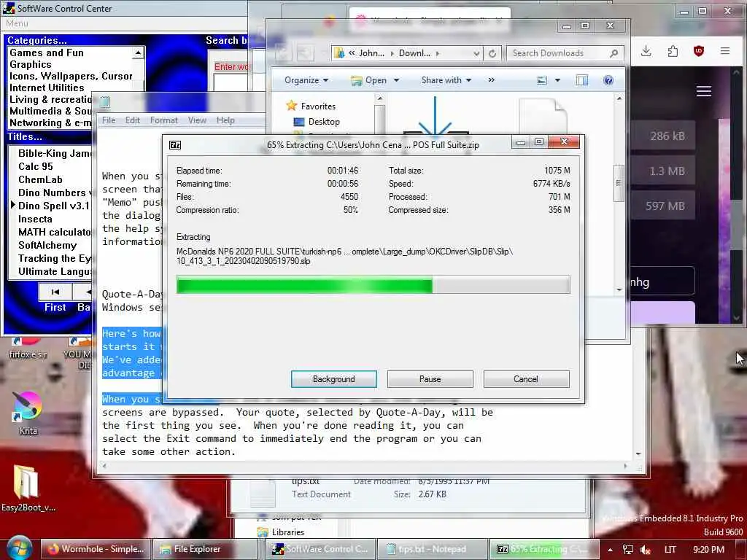The width and height of the screenshot is (747, 560).
Task: Open Notepad Edit menu
Action: pyautogui.click(x=133, y=120)
